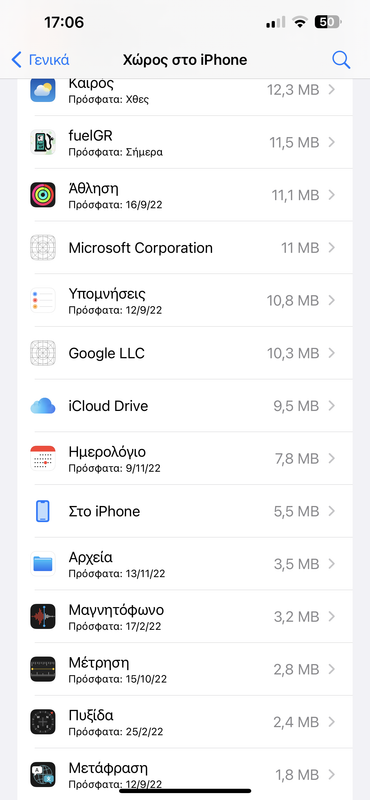Tap the Μαγνητόφωνο voice memo icon

pos(43,616)
